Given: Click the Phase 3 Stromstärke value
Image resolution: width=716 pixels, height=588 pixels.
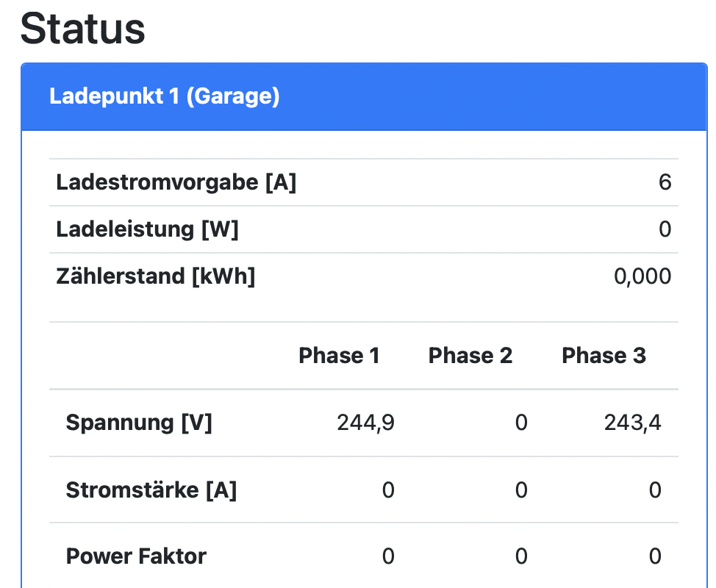Looking at the screenshot, I should tap(655, 490).
